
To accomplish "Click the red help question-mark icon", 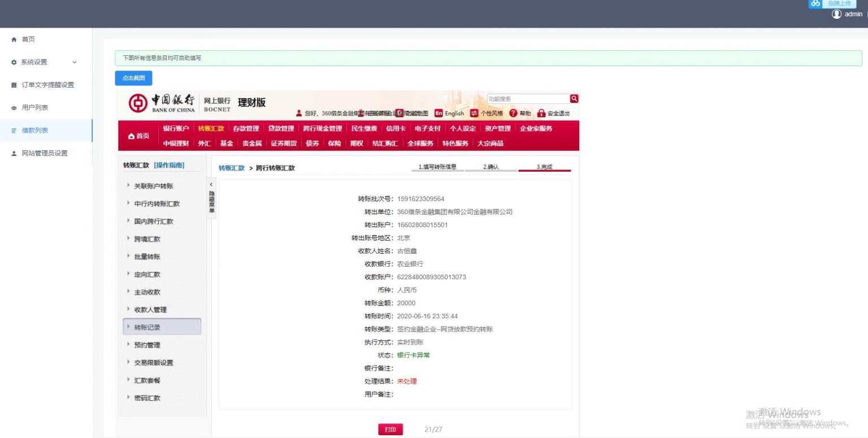I will (514, 114).
